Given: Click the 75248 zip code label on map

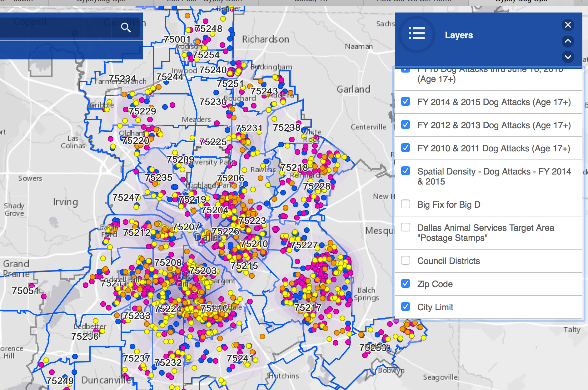Looking at the screenshot, I should click(x=208, y=29).
